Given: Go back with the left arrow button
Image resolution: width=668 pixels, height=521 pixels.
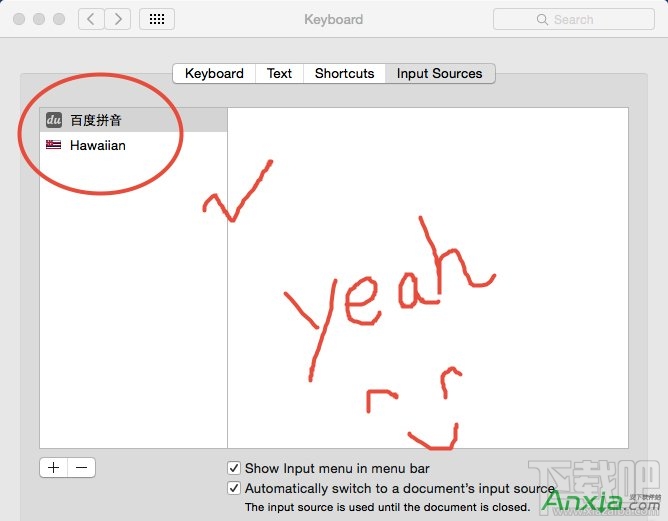Looking at the screenshot, I should (x=91, y=19).
